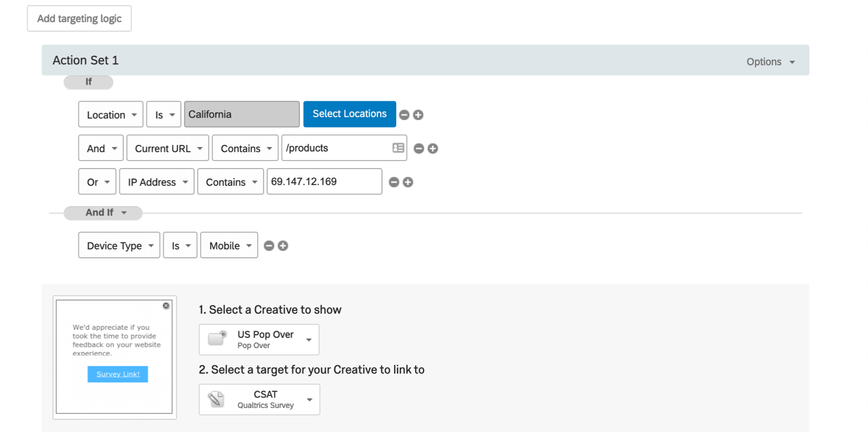Click the CSAT survey pencil icon
The height and width of the screenshot is (434, 868).
[216, 399]
